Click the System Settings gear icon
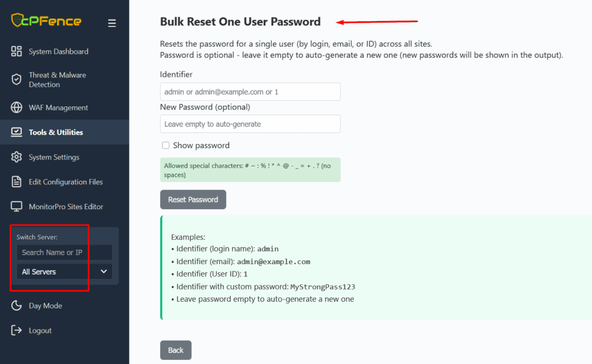592x364 pixels. (x=17, y=157)
